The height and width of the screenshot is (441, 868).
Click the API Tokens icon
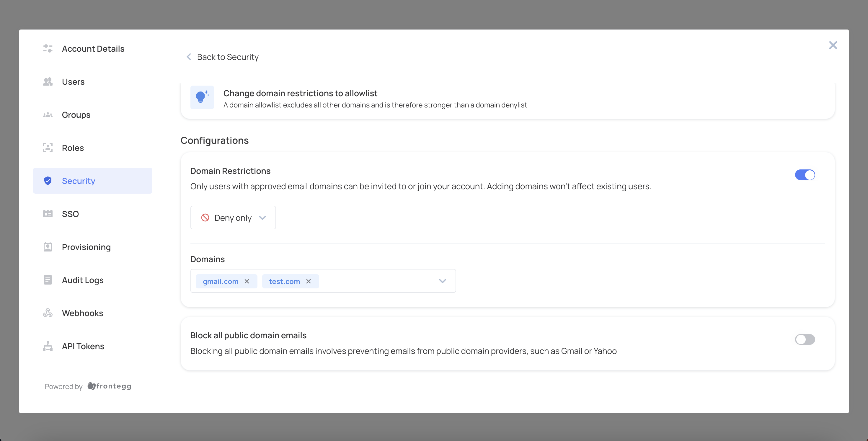[48, 346]
